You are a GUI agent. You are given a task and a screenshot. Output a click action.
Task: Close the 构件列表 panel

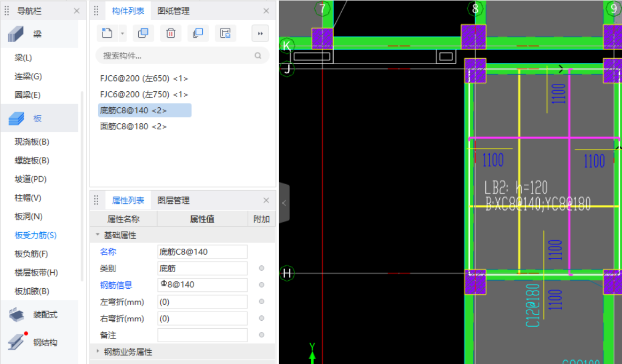coord(266,11)
